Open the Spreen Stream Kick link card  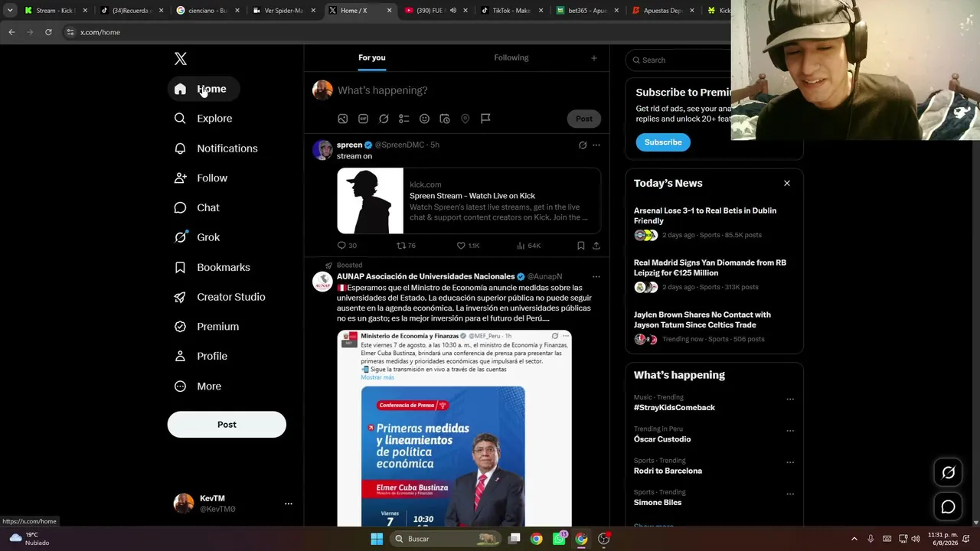[469, 201]
